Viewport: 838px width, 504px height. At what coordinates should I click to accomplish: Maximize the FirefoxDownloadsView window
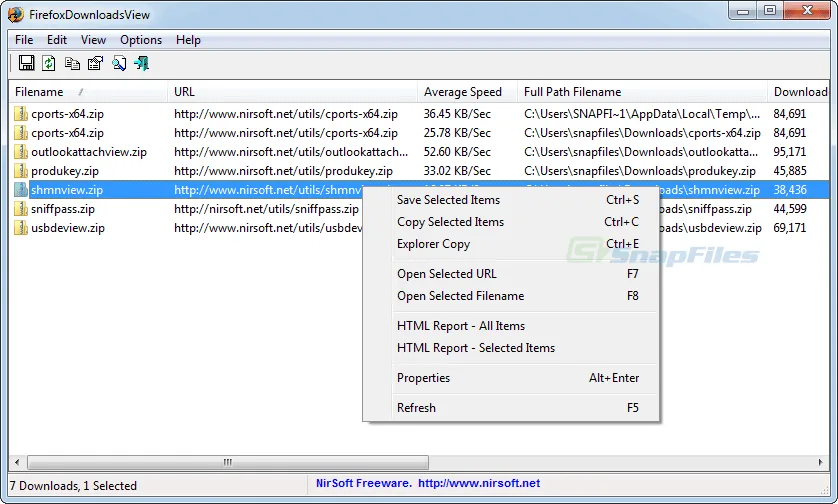coord(770,10)
